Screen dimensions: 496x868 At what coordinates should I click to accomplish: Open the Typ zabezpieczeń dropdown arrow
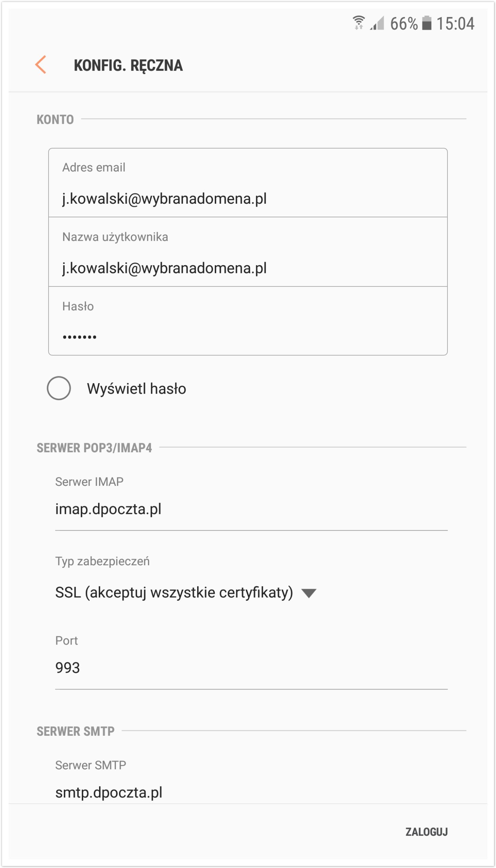click(309, 593)
